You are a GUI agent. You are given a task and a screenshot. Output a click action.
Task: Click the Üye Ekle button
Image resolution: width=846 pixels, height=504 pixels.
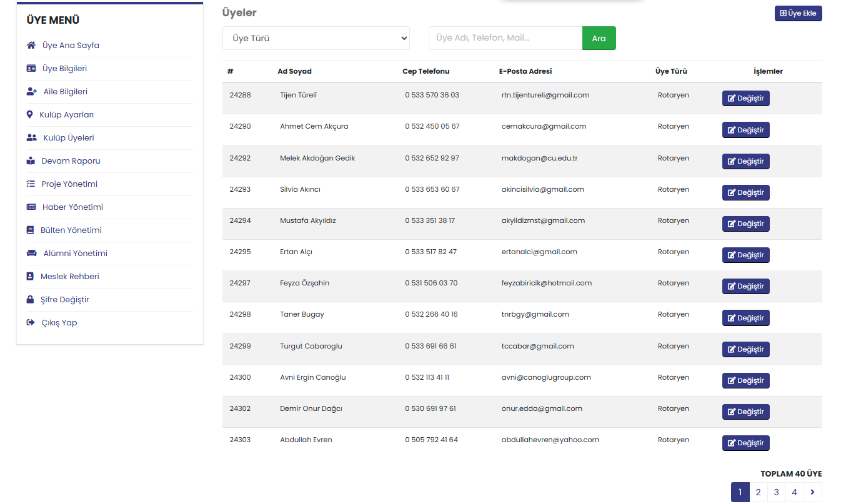[798, 13]
